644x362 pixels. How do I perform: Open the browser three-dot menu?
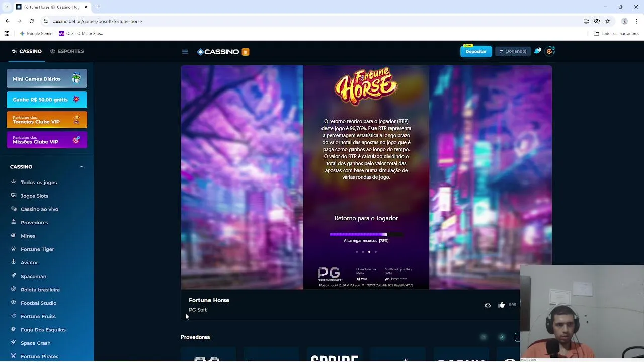(x=637, y=21)
